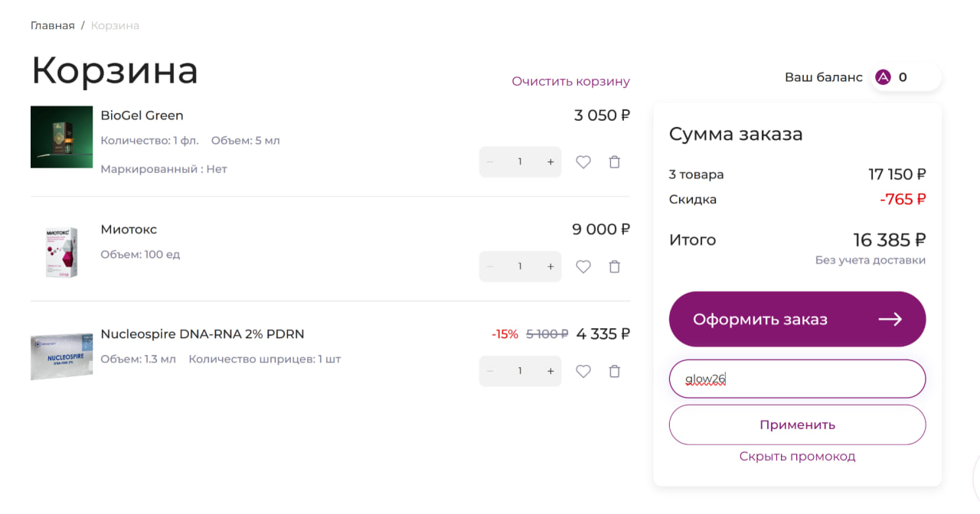Apply promo code with Применить
The width and height of the screenshot is (980, 514).
[797, 425]
